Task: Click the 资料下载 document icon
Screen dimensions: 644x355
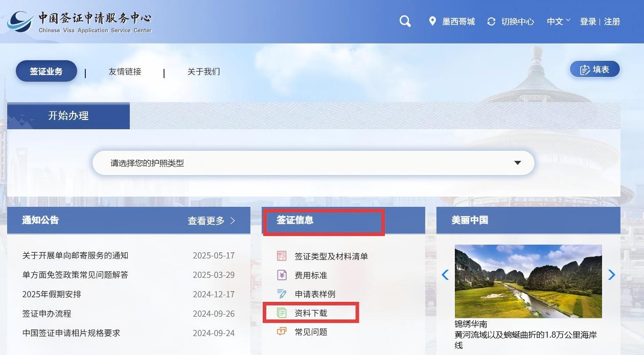Action: coord(282,313)
